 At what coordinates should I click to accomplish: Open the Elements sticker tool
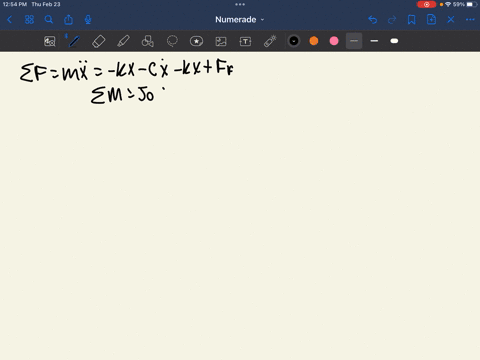(196, 41)
